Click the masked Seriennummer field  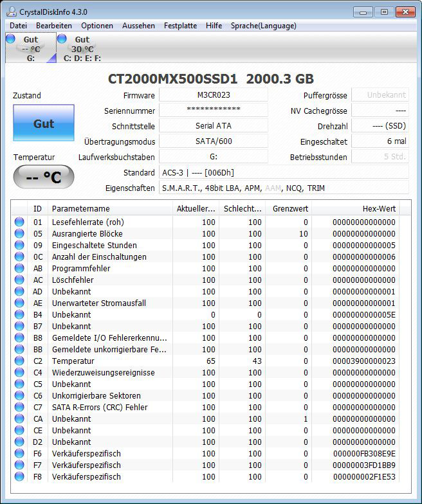pos(214,111)
